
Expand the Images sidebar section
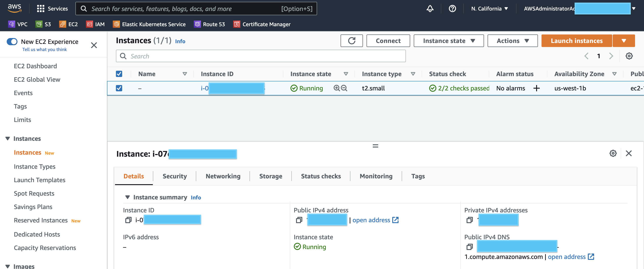(8, 266)
